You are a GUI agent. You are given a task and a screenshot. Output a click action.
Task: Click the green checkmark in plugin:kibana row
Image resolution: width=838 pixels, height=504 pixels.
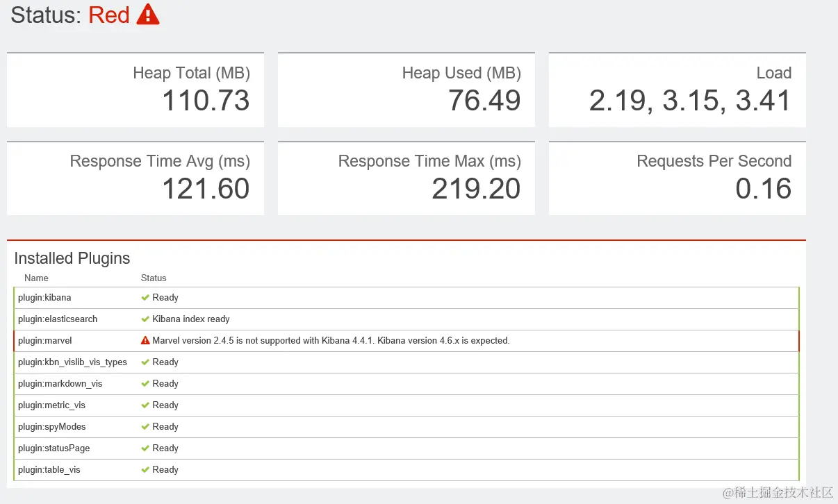click(x=145, y=298)
